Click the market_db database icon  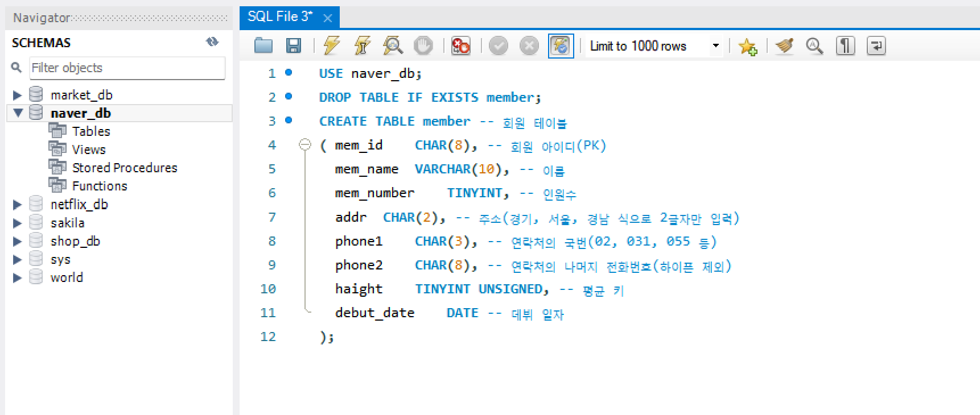36,94
